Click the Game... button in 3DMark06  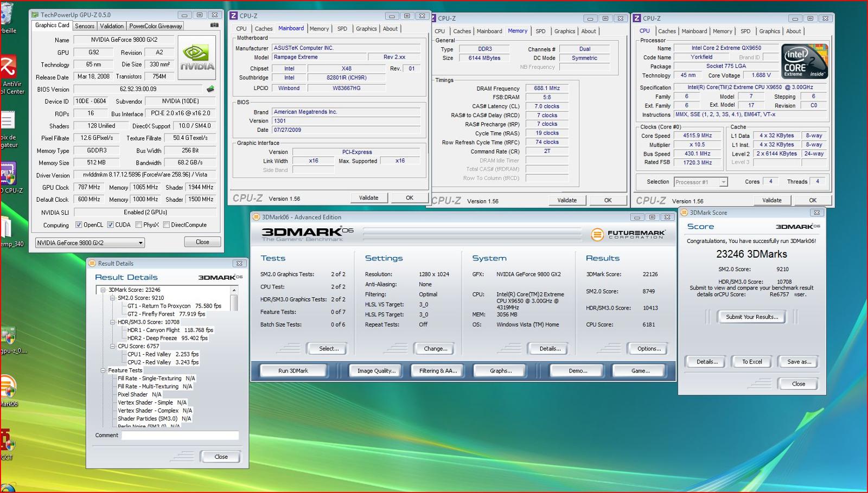640,371
